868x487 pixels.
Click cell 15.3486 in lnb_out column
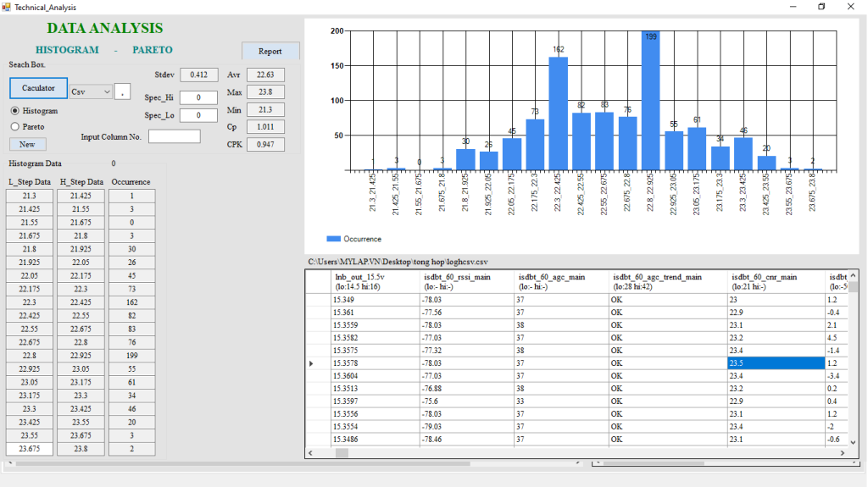(x=376, y=440)
